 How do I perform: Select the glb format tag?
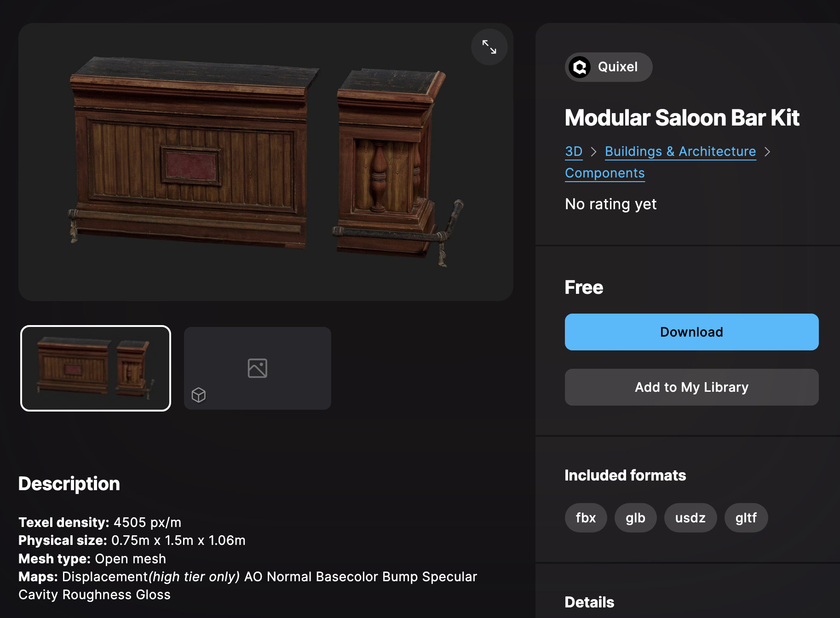(x=635, y=518)
